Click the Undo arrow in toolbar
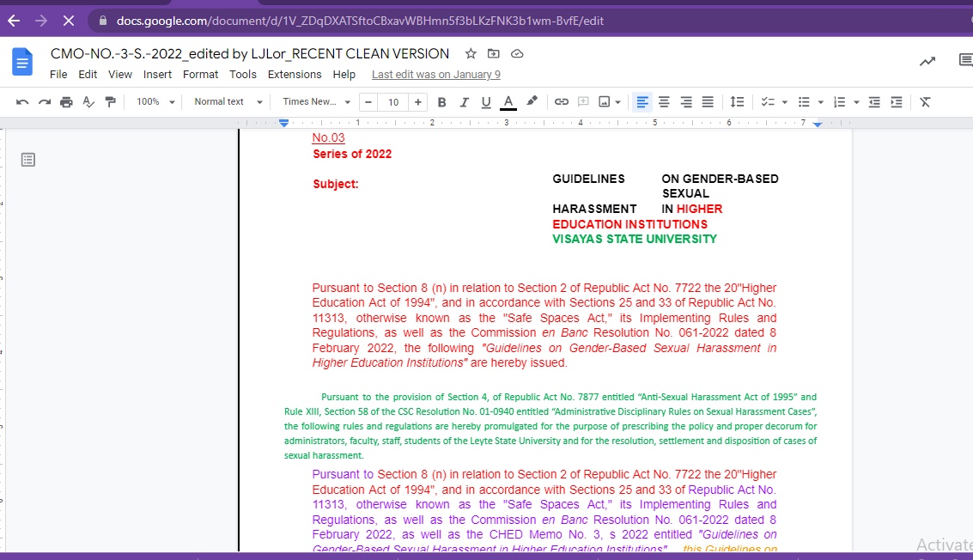 [x=22, y=102]
